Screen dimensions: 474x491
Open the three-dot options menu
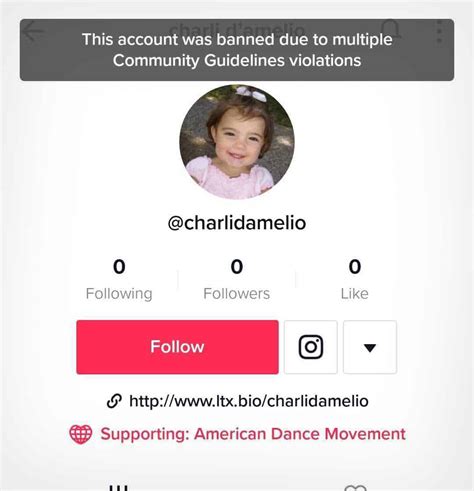click(x=439, y=31)
